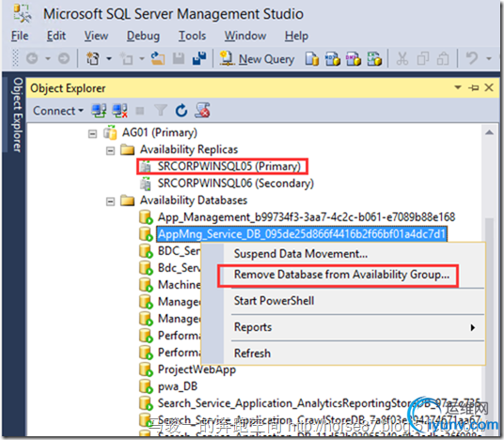The image size is (504, 440).
Task: Collapse the Availability Databases folder
Action: 110,201
